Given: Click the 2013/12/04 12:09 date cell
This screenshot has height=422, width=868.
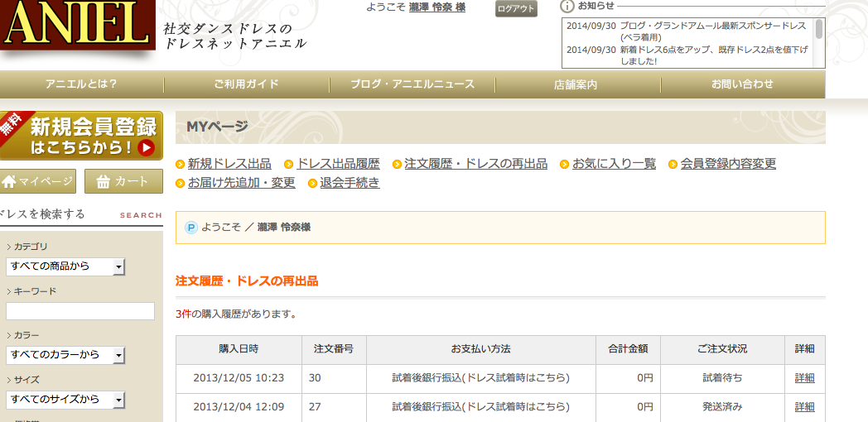Looking at the screenshot, I should coord(239,408).
